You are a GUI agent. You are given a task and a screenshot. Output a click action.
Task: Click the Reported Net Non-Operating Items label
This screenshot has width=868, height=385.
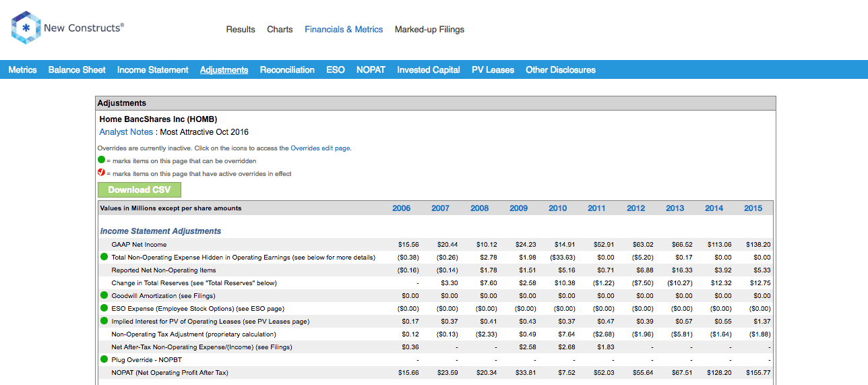click(164, 270)
